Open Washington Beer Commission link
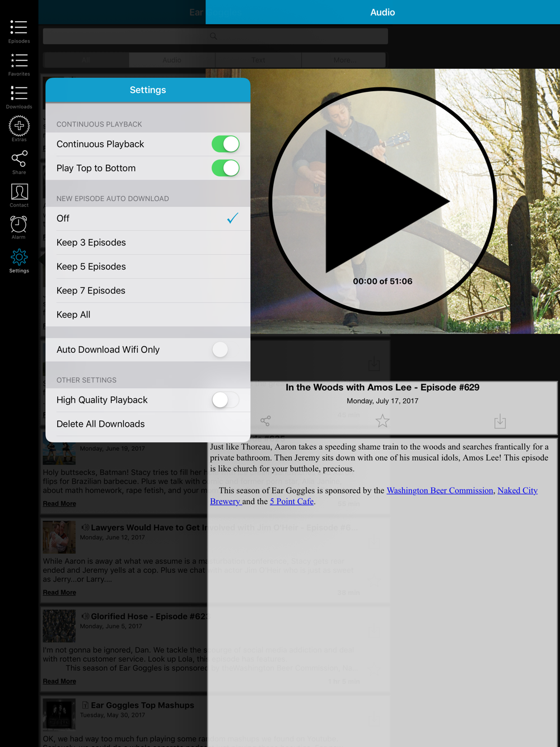 click(x=440, y=491)
